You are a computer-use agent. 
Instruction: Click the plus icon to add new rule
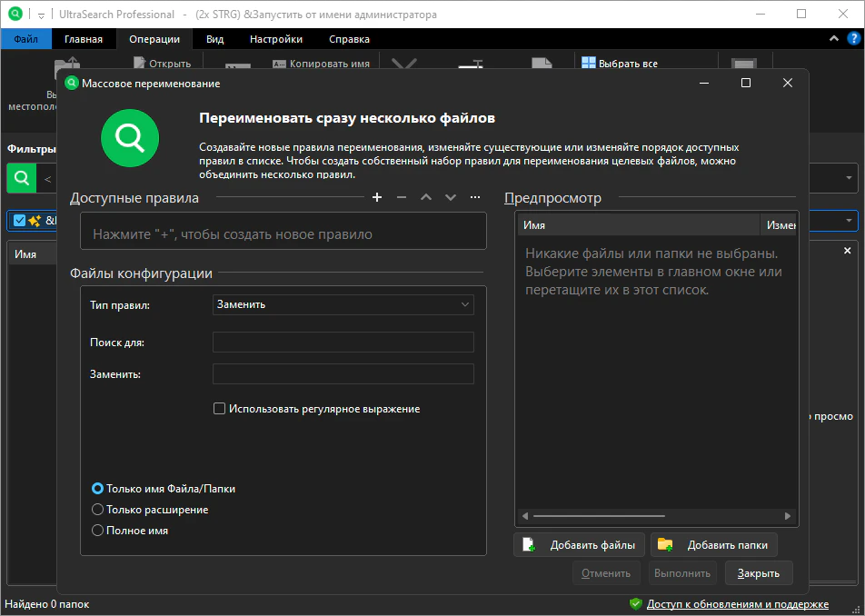coord(377,197)
